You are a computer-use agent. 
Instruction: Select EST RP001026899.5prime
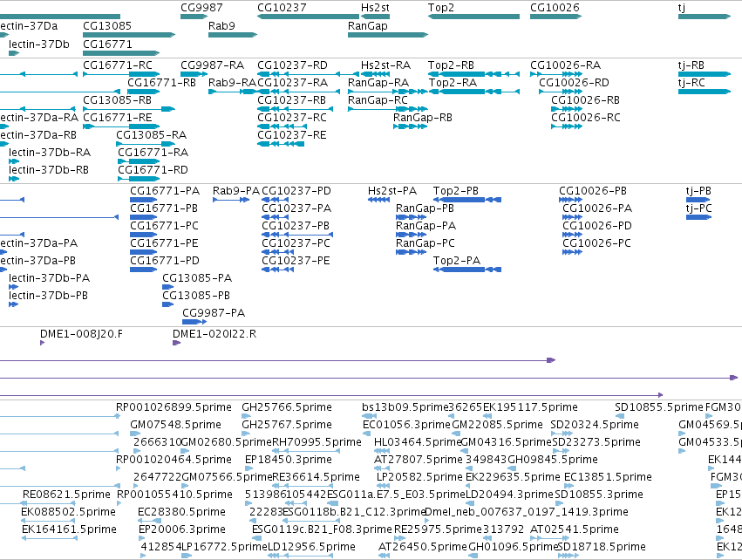(174, 407)
